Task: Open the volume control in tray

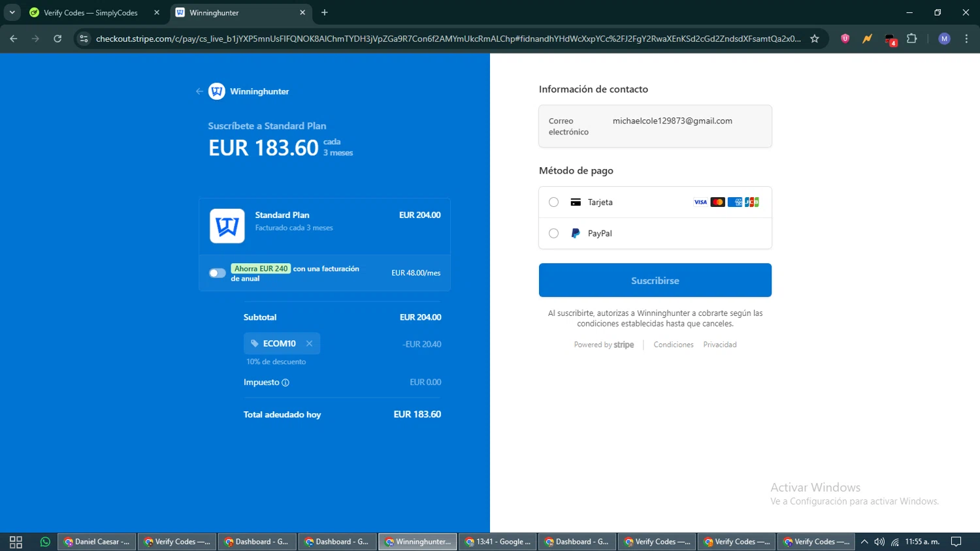Action: (x=879, y=542)
